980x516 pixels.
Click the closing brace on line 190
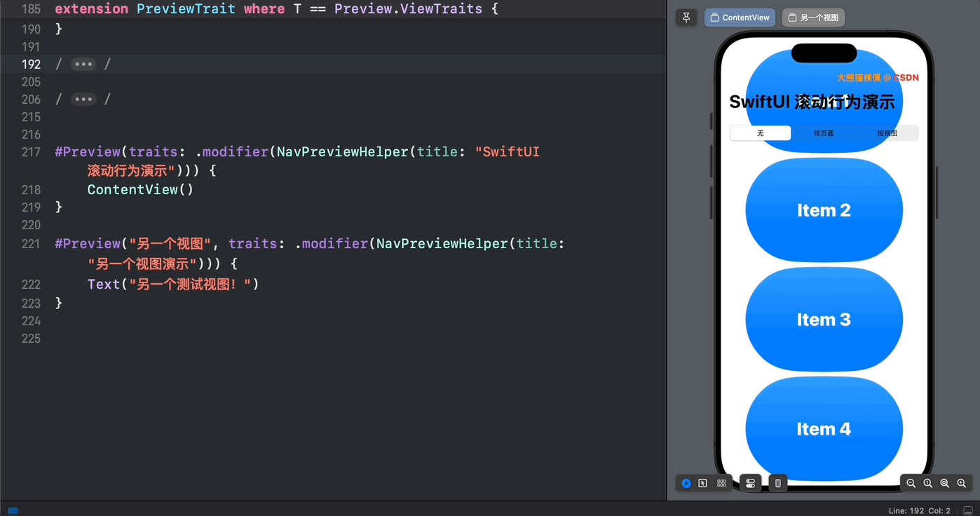59,29
